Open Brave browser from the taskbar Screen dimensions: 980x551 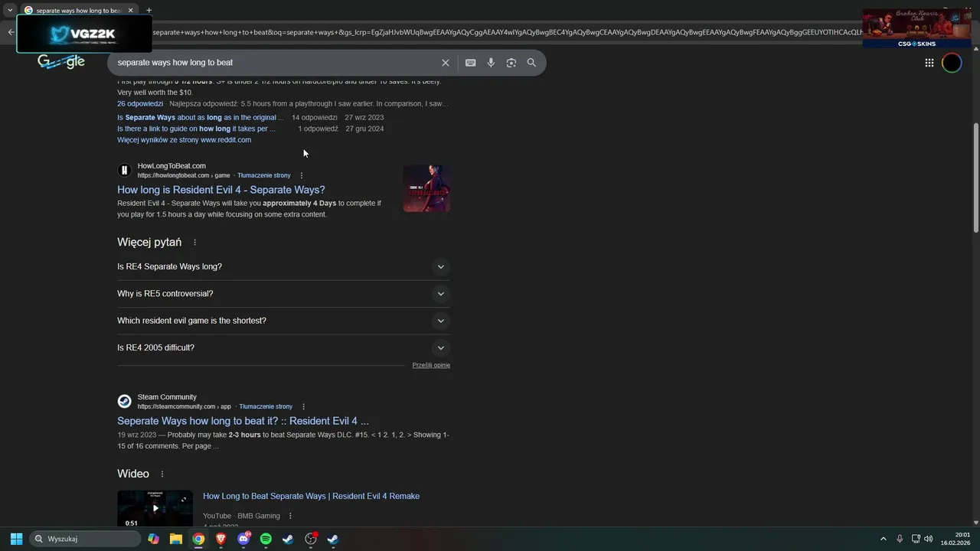pos(221,539)
